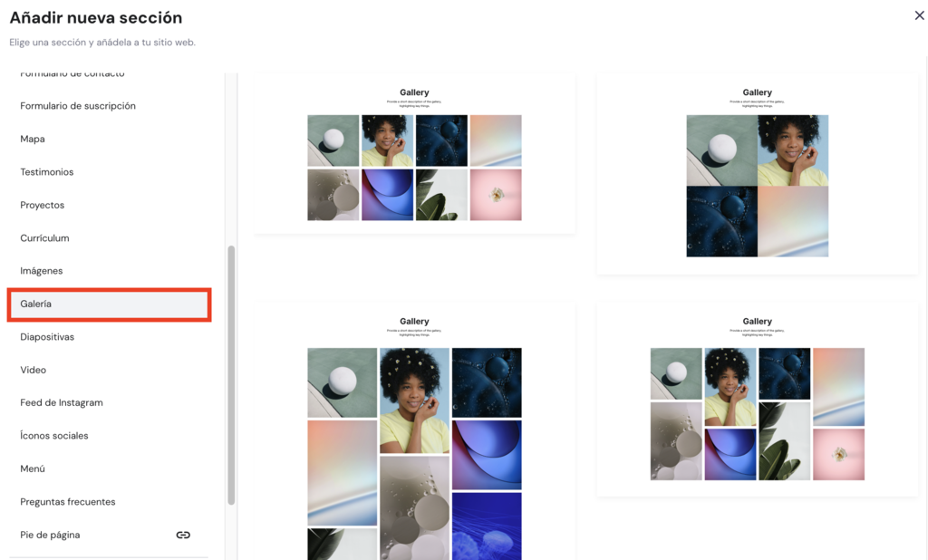Choose the Formulario de suscripción category

click(x=110, y=106)
